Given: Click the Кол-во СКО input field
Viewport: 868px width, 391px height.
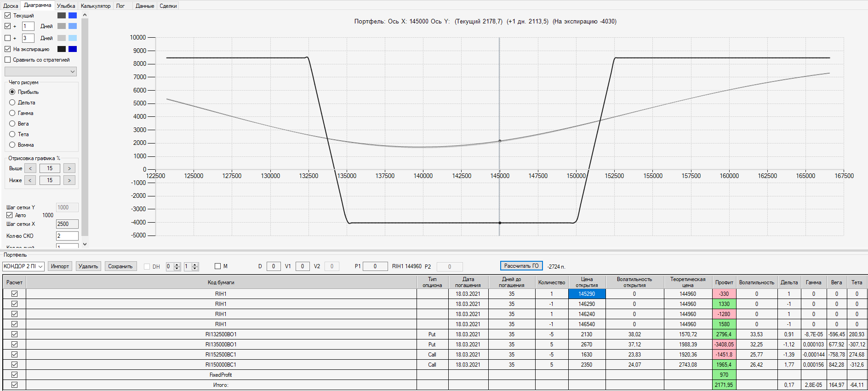Looking at the screenshot, I should [67, 236].
